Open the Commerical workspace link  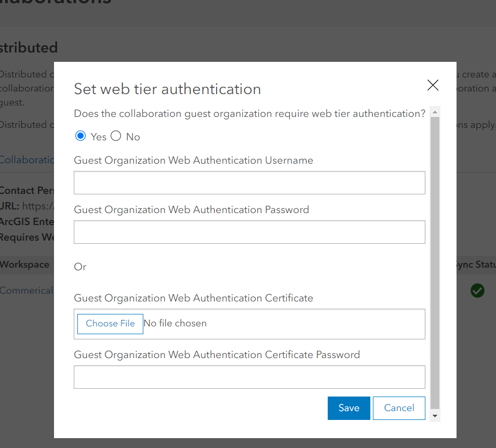pyautogui.click(x=26, y=290)
